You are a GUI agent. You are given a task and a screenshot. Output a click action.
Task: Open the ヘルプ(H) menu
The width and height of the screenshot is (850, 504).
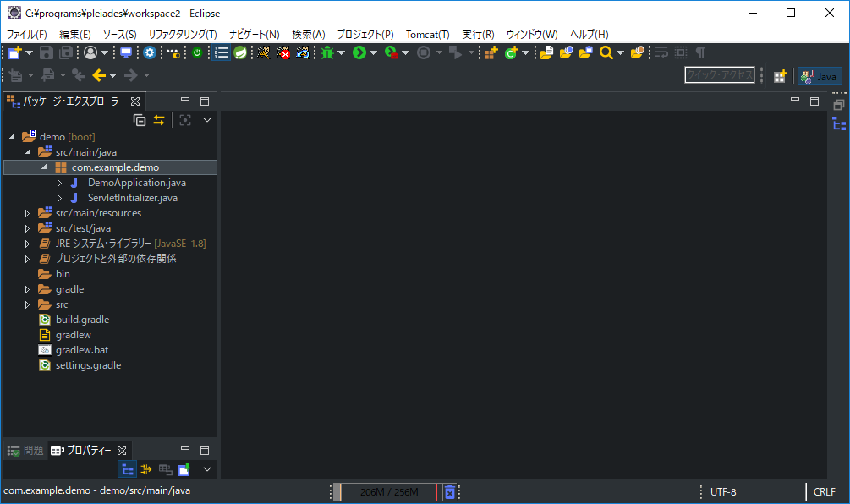tap(590, 34)
